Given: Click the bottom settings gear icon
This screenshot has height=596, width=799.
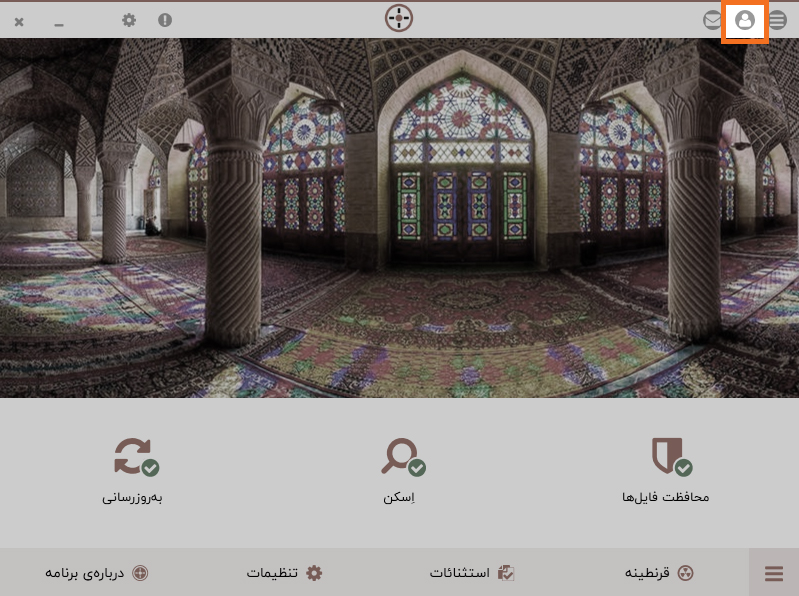Looking at the screenshot, I should pyautogui.click(x=314, y=573).
